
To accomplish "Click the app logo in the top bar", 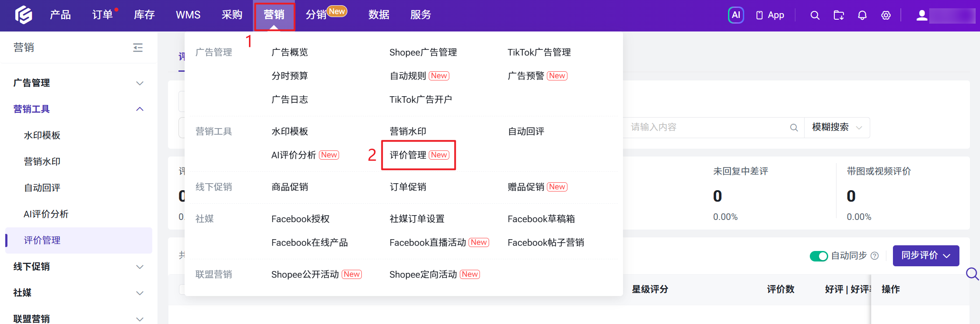I will point(24,15).
